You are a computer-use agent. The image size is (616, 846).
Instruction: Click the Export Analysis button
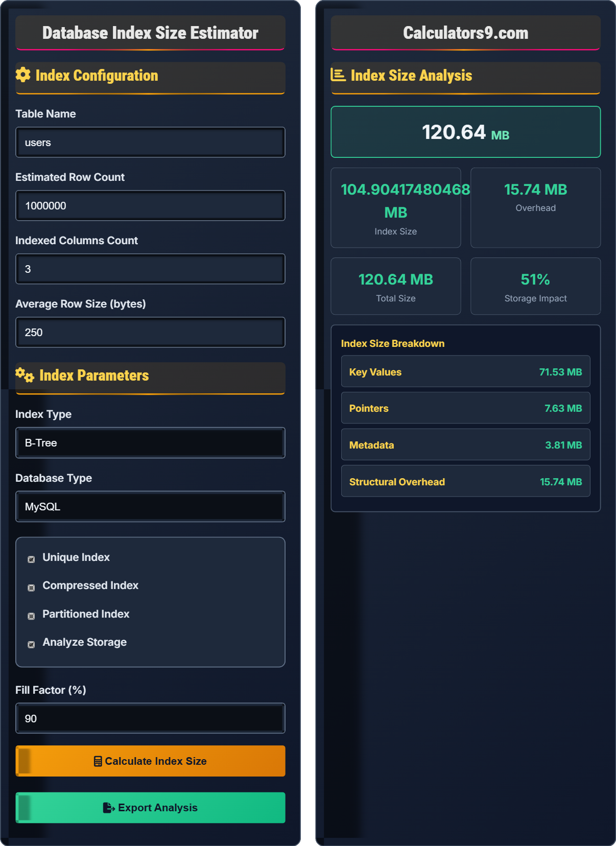click(150, 808)
